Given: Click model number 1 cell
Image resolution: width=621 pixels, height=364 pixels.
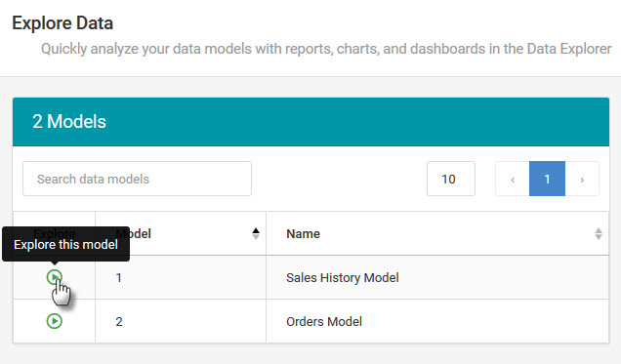Looking at the screenshot, I should click(181, 277).
